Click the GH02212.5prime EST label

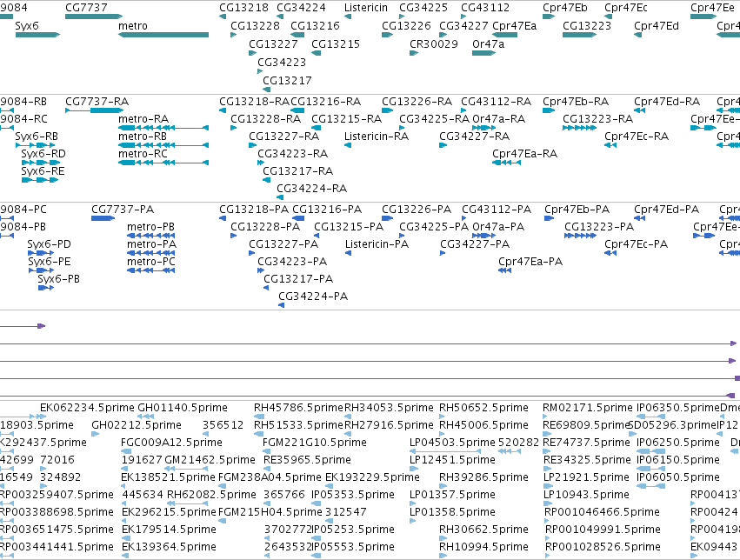[137, 425]
